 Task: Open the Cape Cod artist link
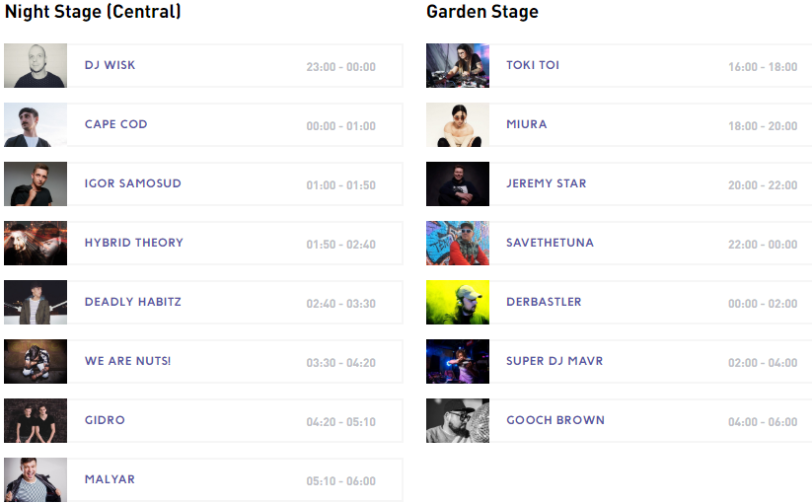(x=115, y=124)
